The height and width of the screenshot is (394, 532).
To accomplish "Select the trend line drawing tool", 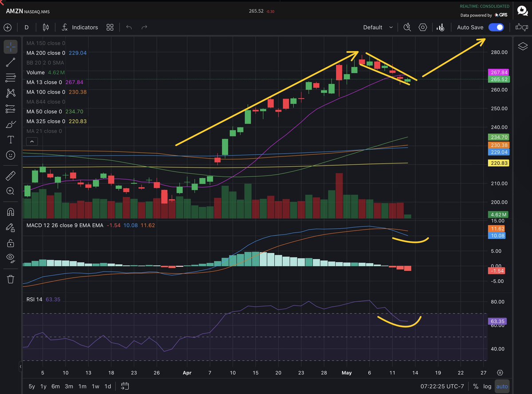I will [11, 62].
